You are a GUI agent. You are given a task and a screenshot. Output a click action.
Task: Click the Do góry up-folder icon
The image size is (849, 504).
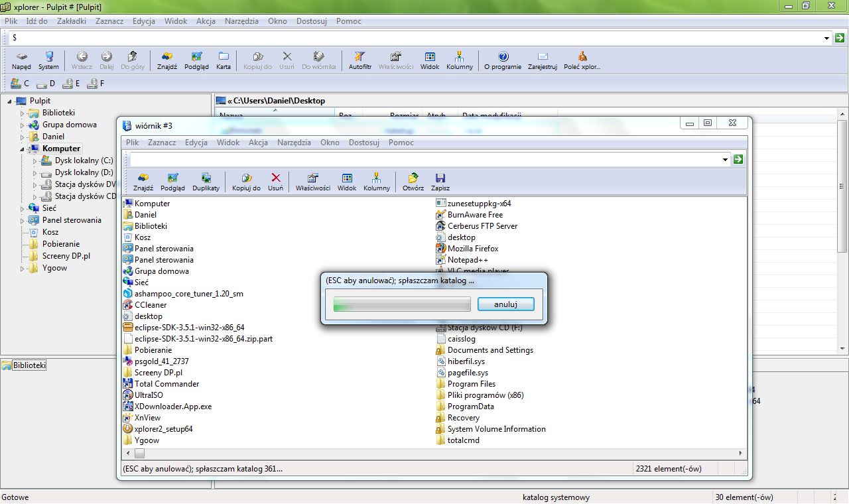[132, 61]
